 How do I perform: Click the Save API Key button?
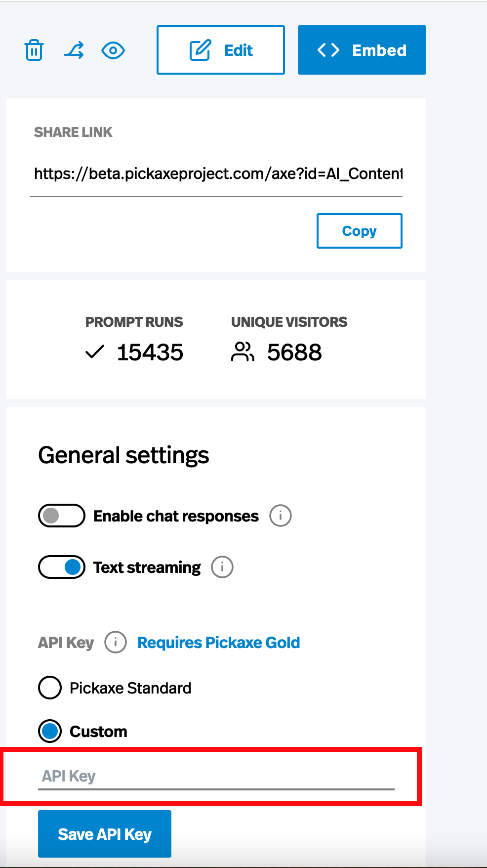(105, 834)
